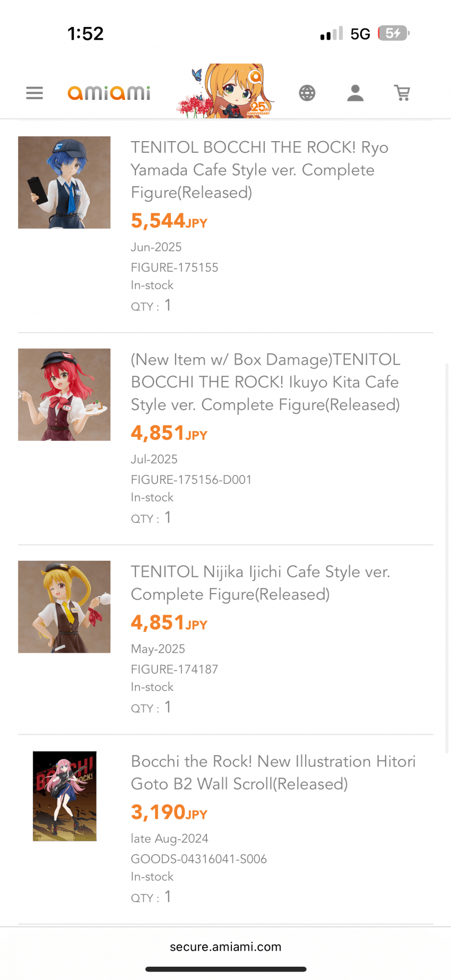Open the user account icon
The width and height of the screenshot is (451, 980).
355,93
